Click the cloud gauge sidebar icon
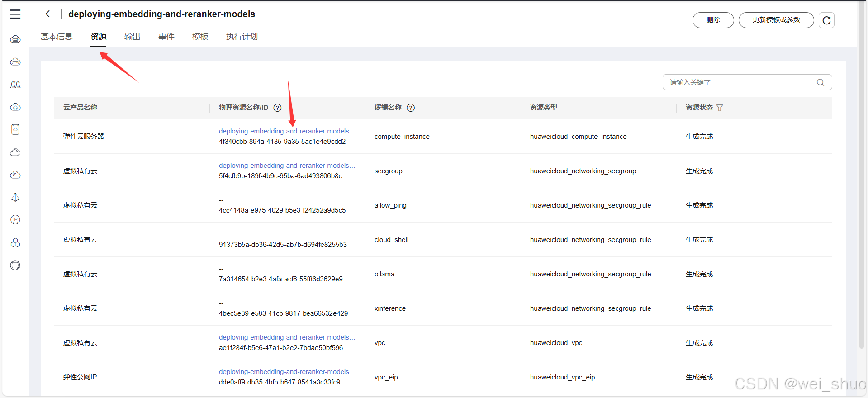 point(15,175)
